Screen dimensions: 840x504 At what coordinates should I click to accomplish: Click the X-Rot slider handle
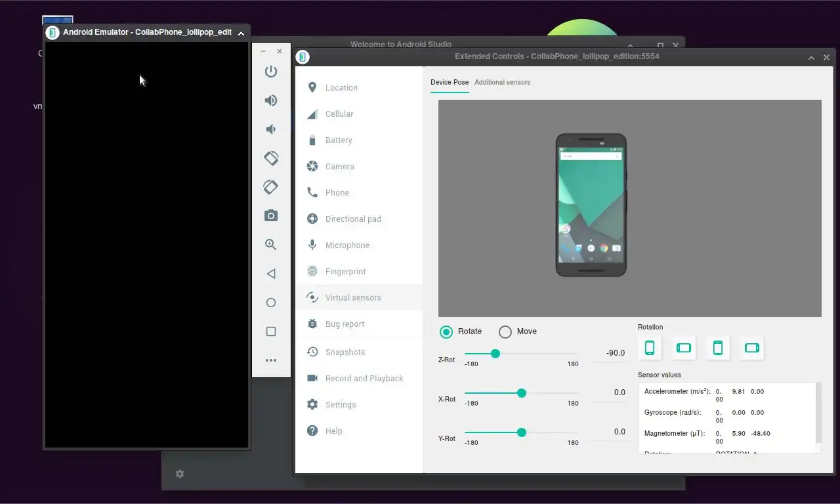pos(522,393)
